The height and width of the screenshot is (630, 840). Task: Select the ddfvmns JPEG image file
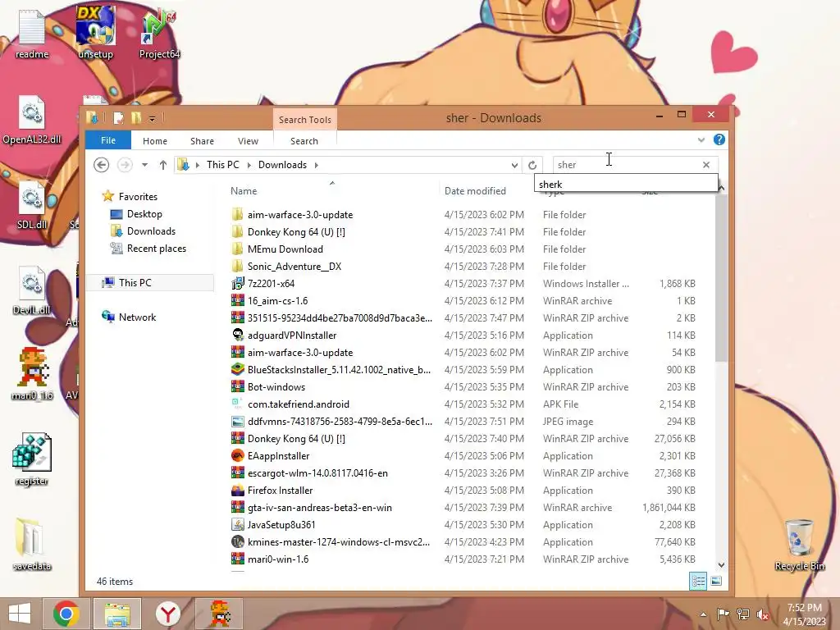point(340,421)
